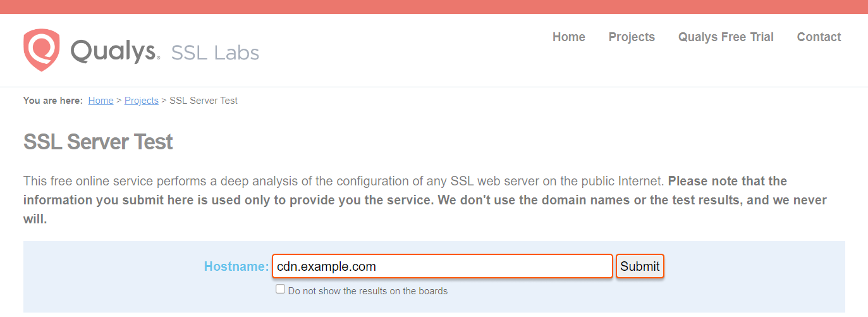Enable the hide results on boards checkbox
The width and height of the screenshot is (868, 317).
coord(281,289)
